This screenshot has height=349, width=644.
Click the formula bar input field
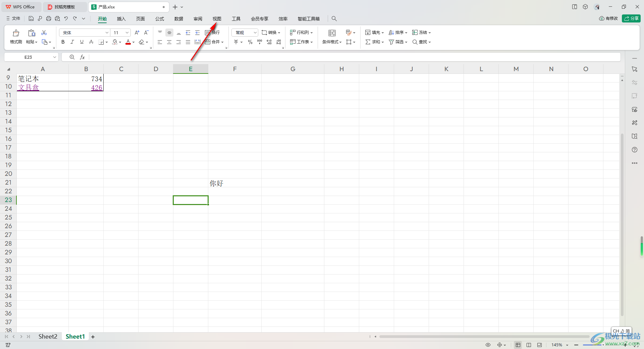(354, 57)
